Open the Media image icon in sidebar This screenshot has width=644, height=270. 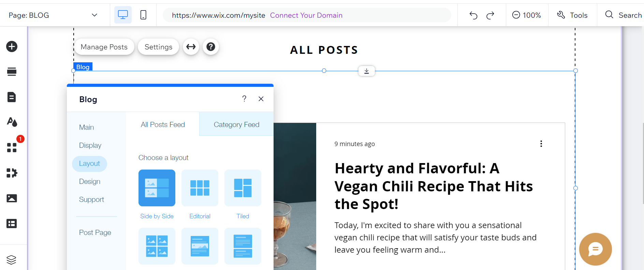tap(12, 198)
